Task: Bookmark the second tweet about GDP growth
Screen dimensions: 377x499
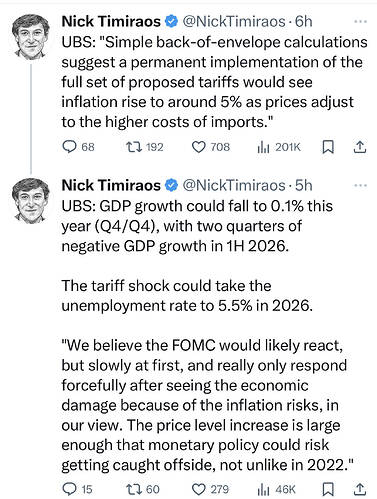Action: [328, 489]
